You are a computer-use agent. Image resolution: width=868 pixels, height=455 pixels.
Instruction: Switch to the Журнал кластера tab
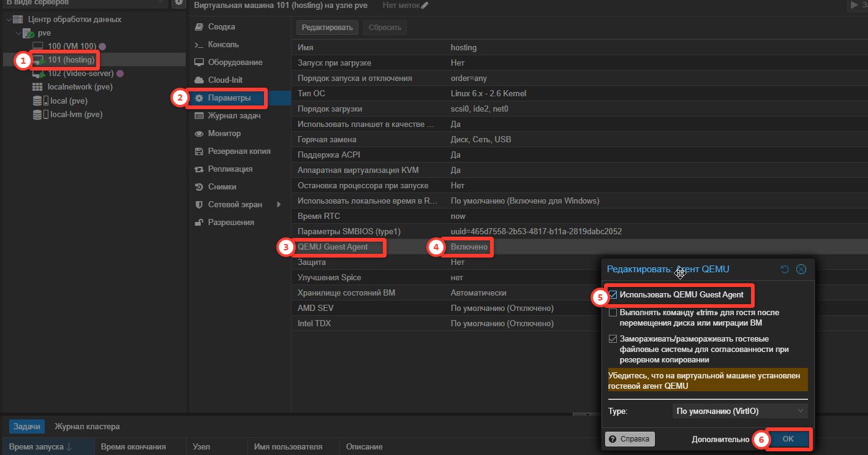click(x=87, y=427)
